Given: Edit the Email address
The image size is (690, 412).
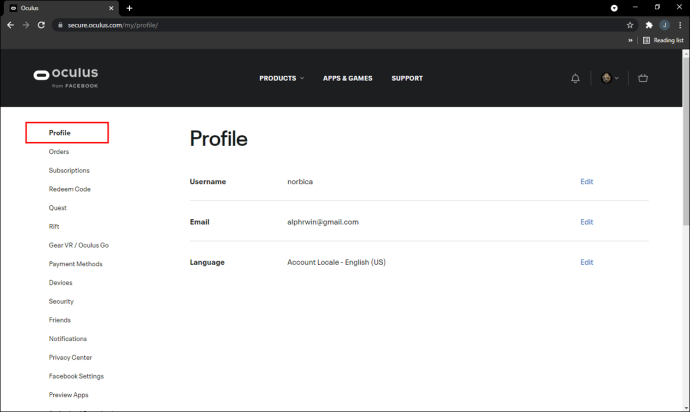Looking at the screenshot, I should [x=587, y=222].
